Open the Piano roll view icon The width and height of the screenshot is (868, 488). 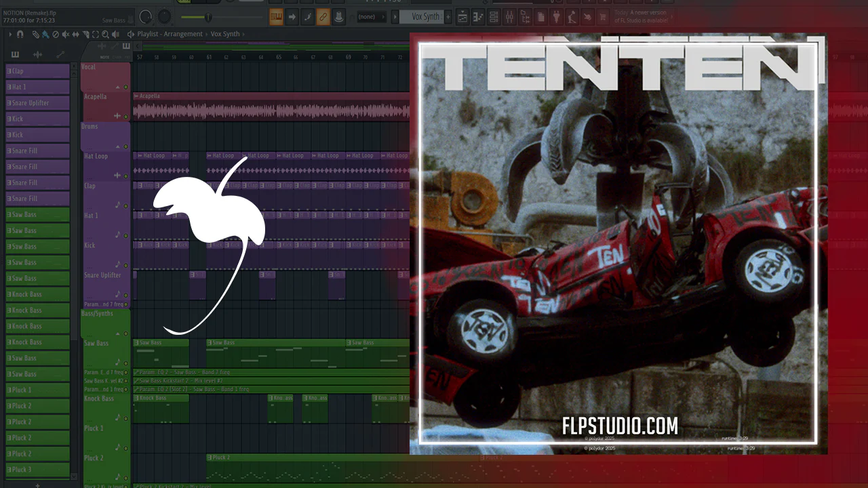click(x=478, y=17)
